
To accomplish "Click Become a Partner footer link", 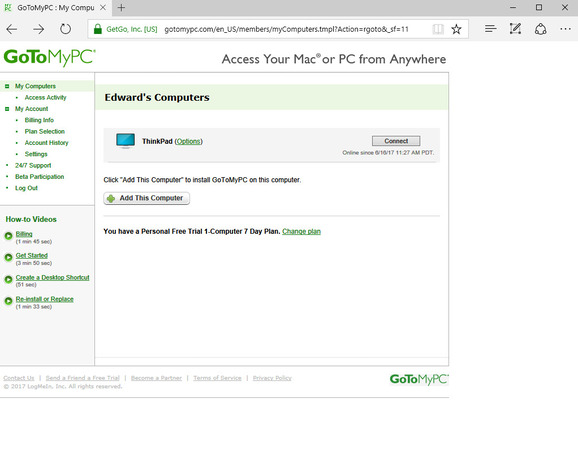I will click(156, 378).
